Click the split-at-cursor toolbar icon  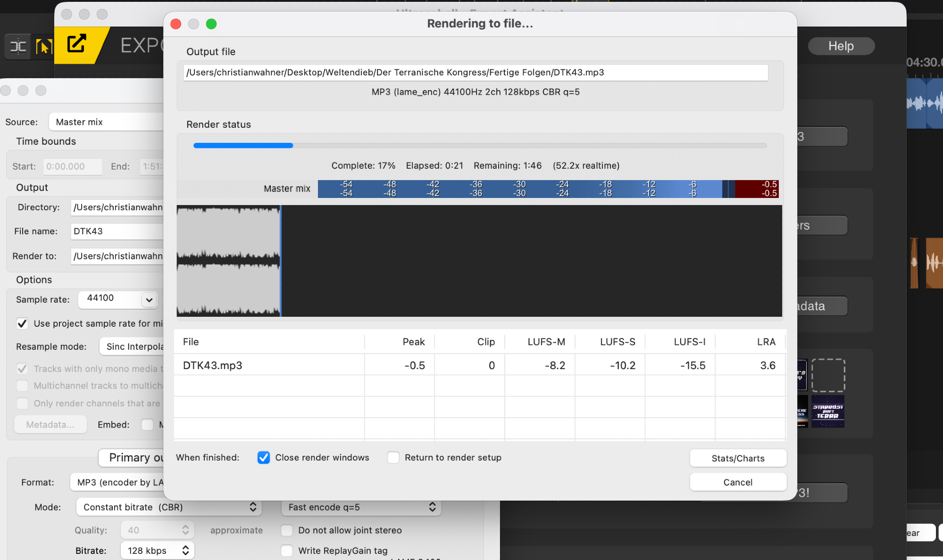pyautogui.click(x=18, y=46)
